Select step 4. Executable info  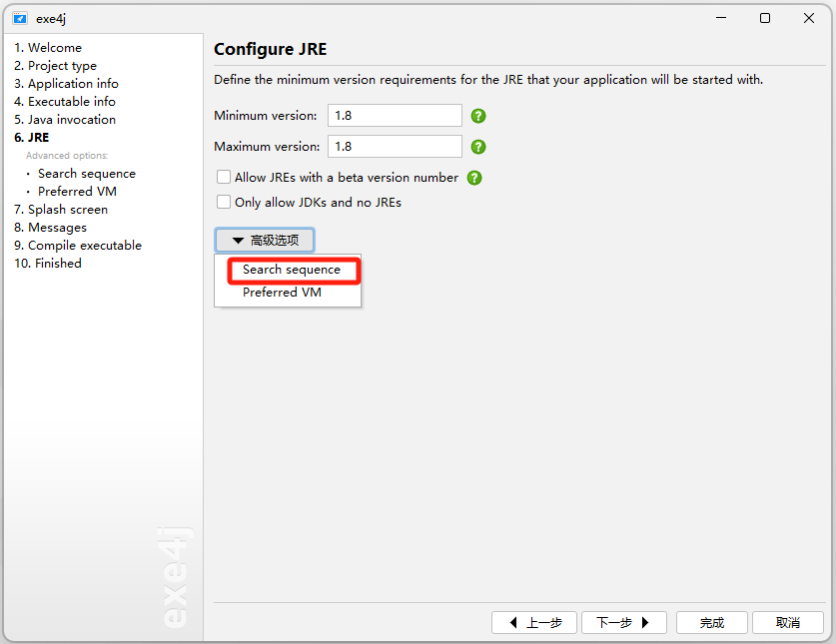click(x=65, y=101)
